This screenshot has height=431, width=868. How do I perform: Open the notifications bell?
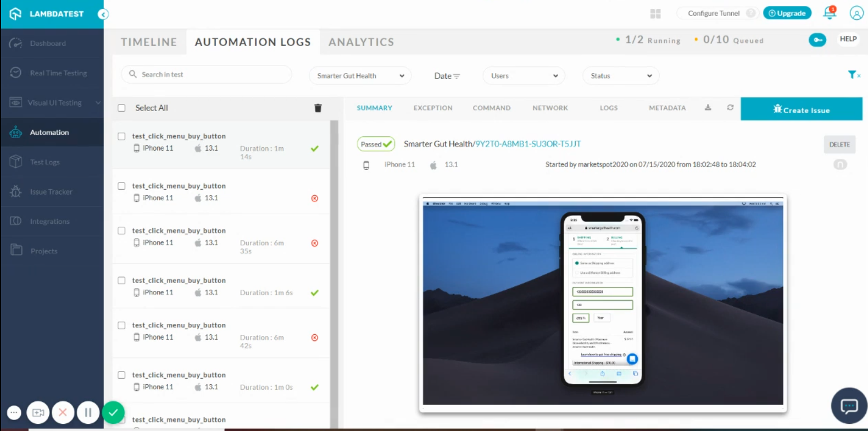(830, 13)
